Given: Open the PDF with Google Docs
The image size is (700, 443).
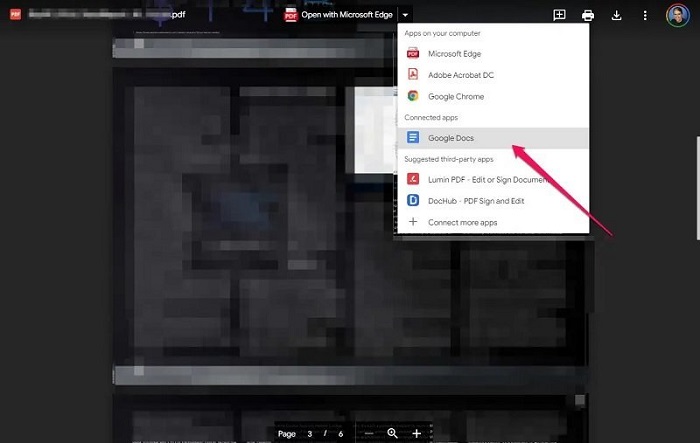Looking at the screenshot, I should click(493, 138).
